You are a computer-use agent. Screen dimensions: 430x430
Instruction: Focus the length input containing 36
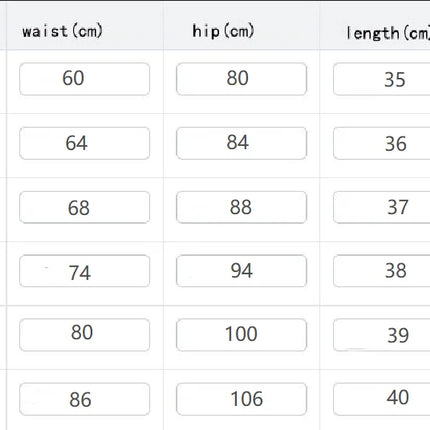pos(382,143)
